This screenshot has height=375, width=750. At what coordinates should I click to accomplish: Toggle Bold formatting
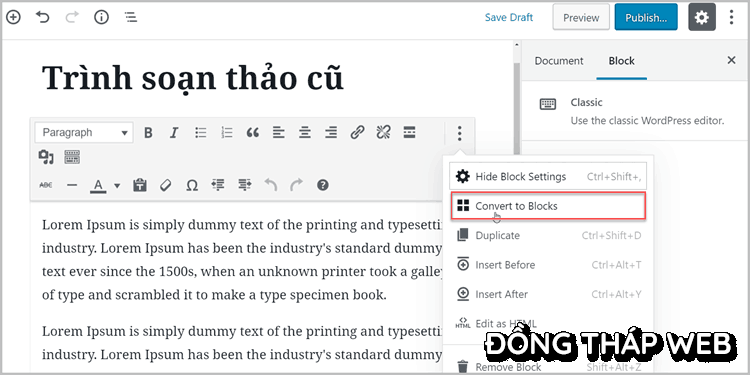(x=148, y=132)
